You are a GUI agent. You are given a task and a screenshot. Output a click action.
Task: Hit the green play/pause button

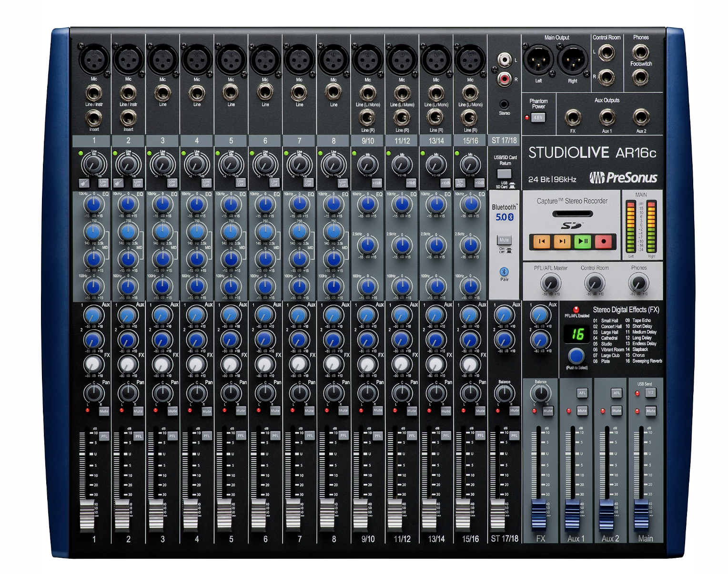pyautogui.click(x=583, y=242)
